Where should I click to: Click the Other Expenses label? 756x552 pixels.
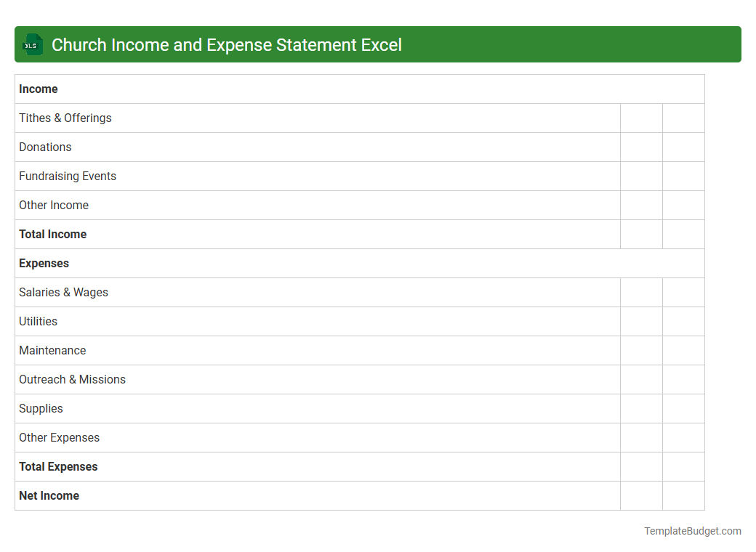point(59,437)
